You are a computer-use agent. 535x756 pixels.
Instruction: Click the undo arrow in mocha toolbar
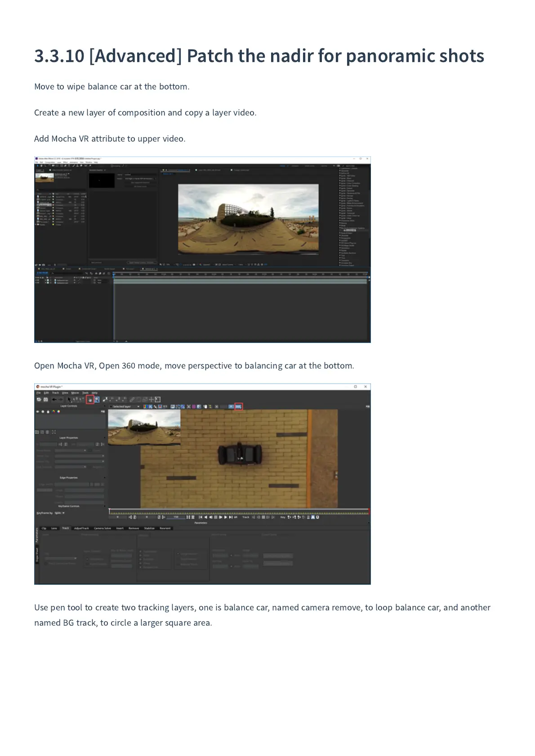point(54,400)
